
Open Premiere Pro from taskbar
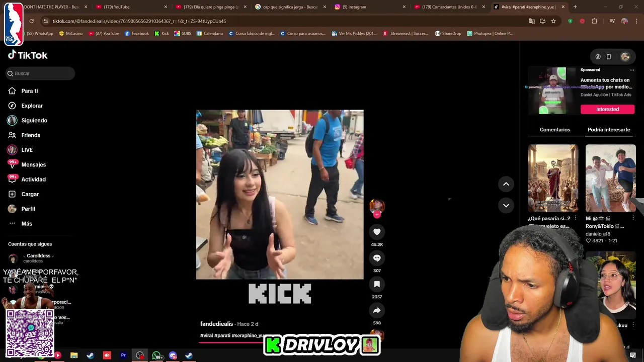coord(123,355)
